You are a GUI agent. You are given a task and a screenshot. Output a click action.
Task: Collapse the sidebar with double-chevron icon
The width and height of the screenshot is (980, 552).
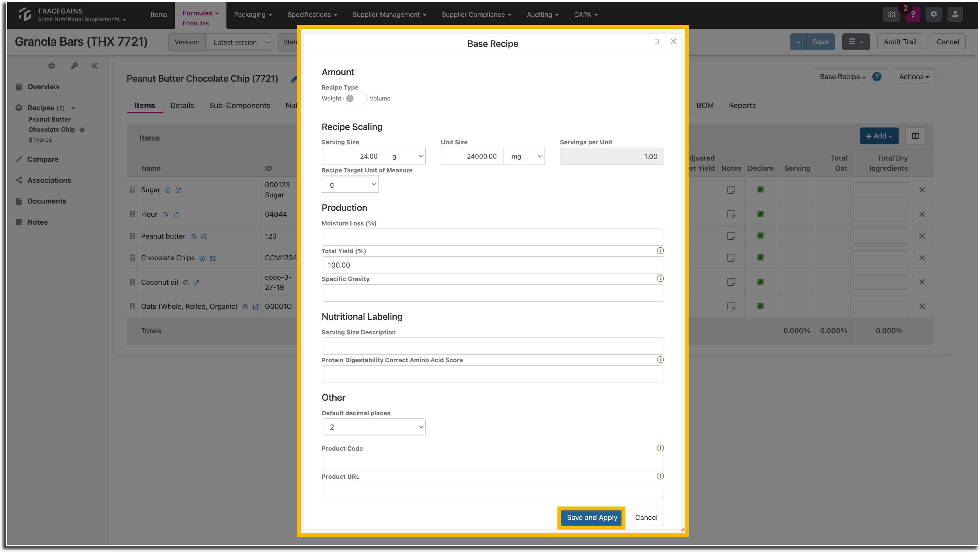94,66
